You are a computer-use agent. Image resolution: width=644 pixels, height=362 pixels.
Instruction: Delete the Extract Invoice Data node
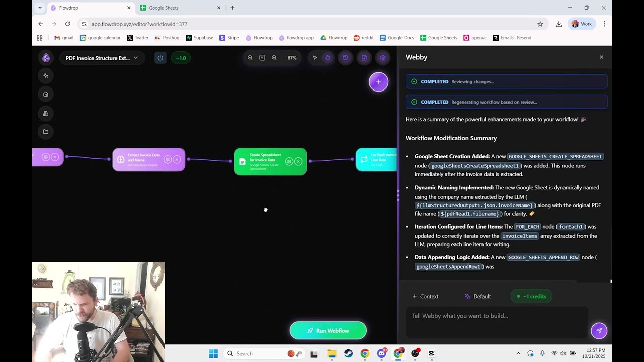(x=177, y=159)
